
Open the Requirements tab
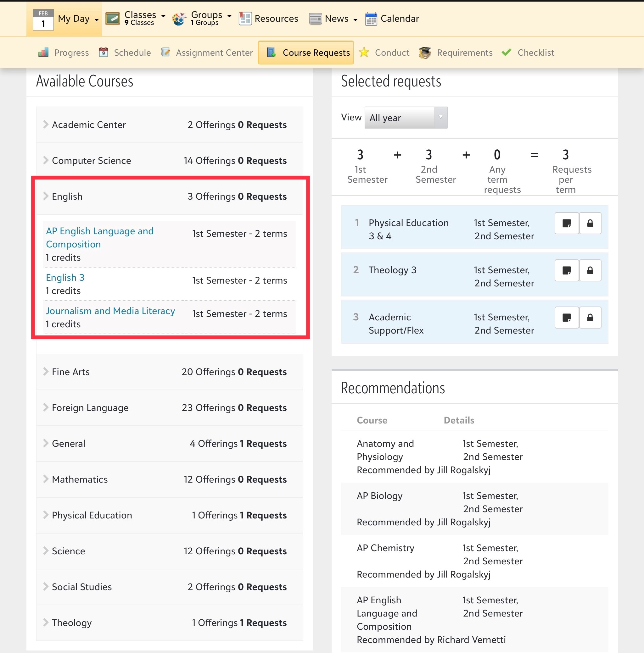coord(455,53)
